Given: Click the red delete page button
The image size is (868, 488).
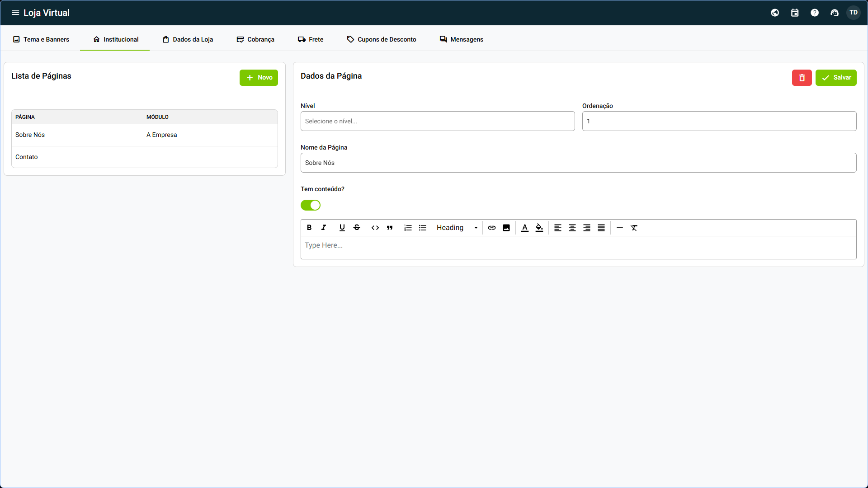Looking at the screenshot, I should coord(802,78).
